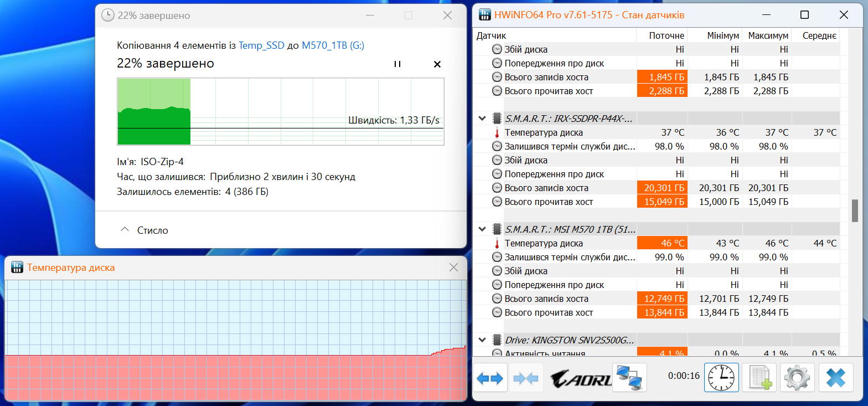Click the icon in Температура диска graph title

click(17, 268)
